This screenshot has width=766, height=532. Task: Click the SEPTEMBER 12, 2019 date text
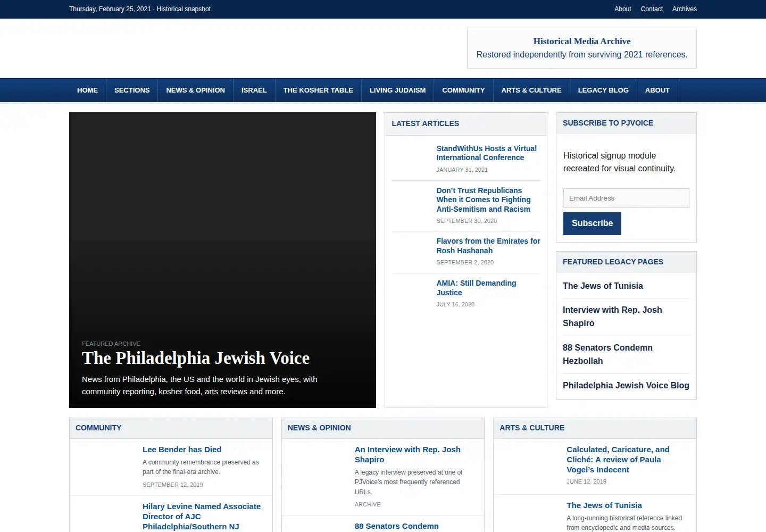172,485
